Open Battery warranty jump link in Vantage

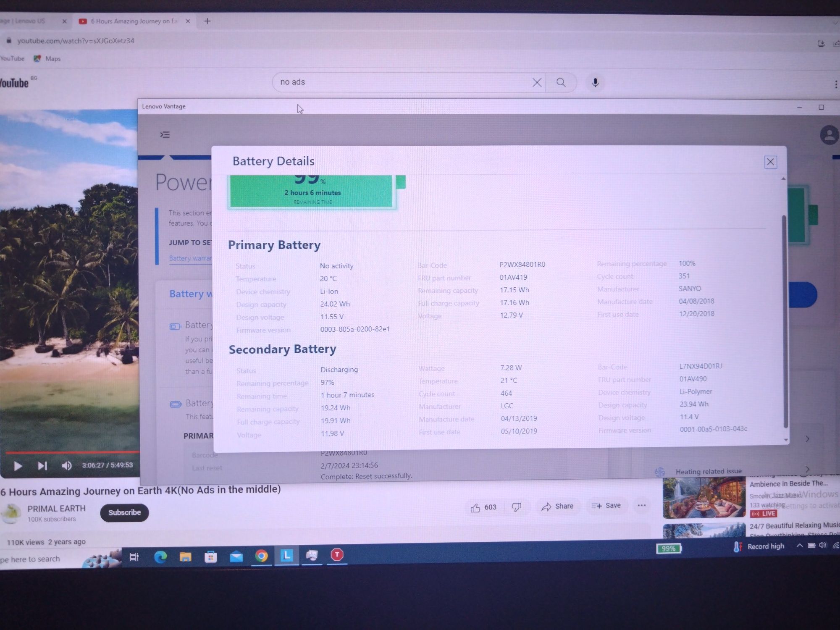coord(191,258)
